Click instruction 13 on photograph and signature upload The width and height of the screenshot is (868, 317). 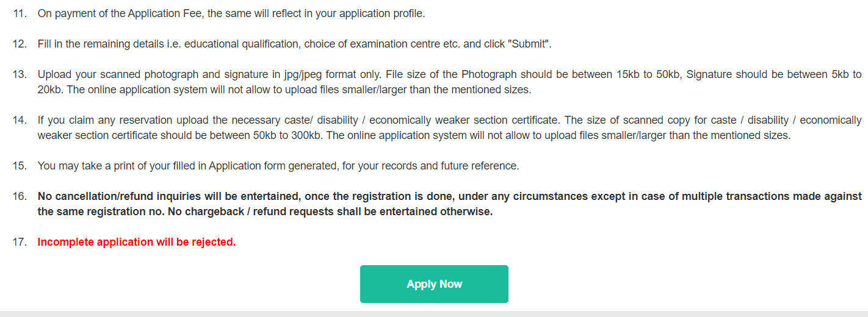pos(450,82)
